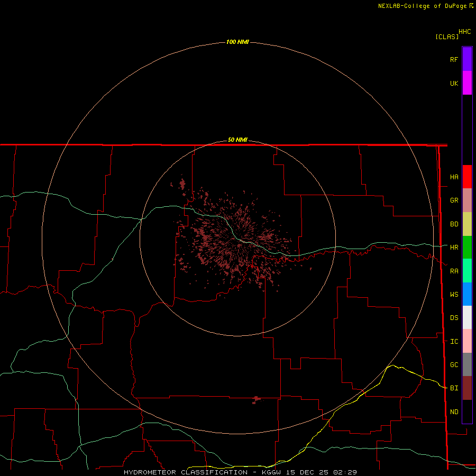Click the 'GR' legend label

[x=454, y=200]
